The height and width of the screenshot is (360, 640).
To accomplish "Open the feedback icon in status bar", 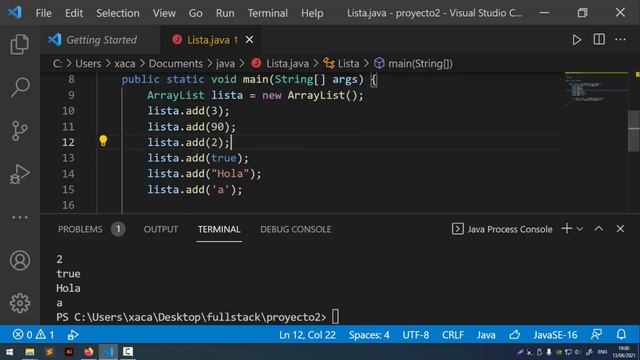I will coord(596,335).
